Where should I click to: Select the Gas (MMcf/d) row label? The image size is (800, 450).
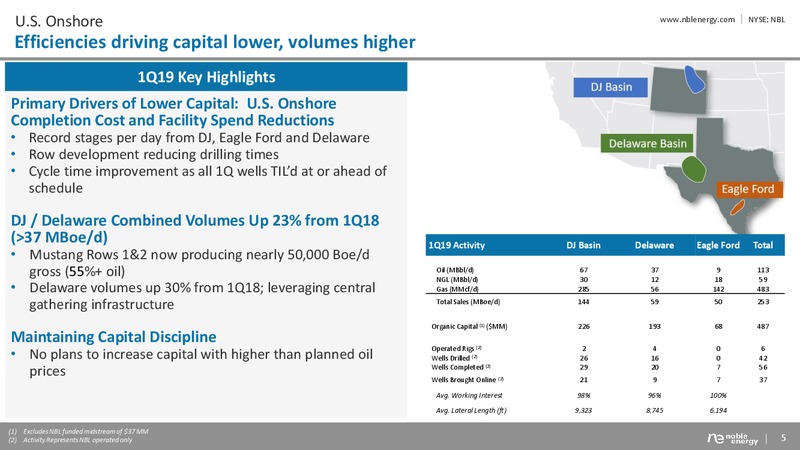[457, 289]
